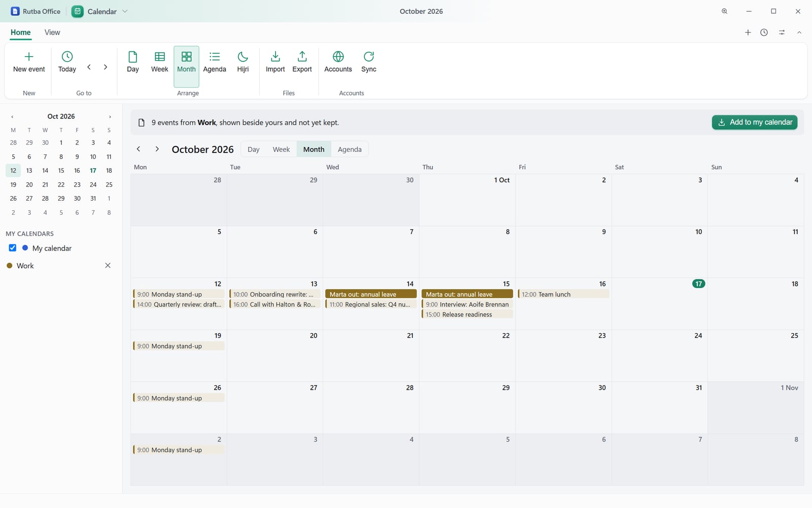Export the calendar to file
This screenshot has height=508, width=812.
coord(302,62)
